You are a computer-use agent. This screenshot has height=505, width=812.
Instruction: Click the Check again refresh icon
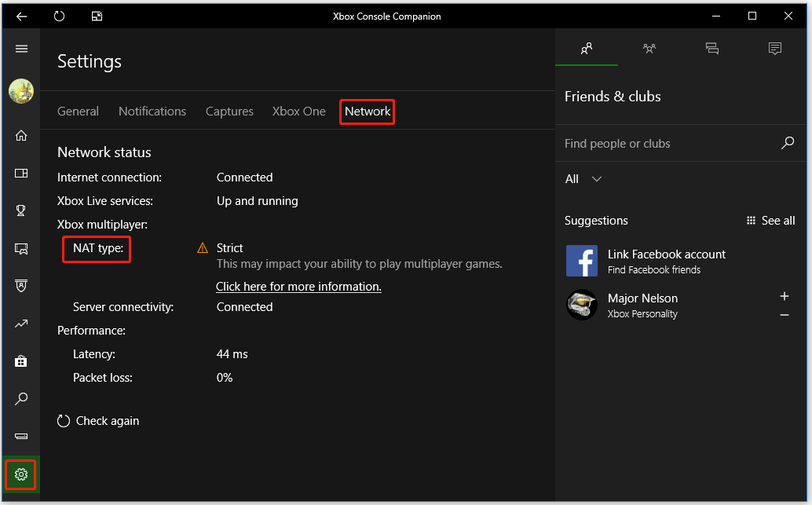pyautogui.click(x=63, y=421)
